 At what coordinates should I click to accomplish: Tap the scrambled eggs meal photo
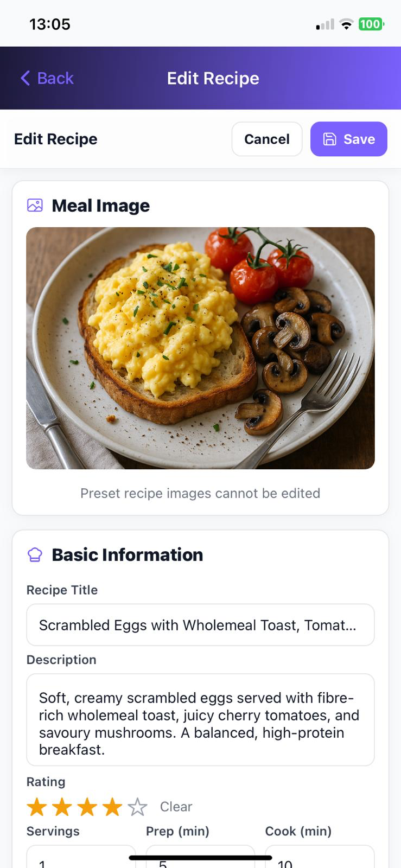(x=200, y=347)
